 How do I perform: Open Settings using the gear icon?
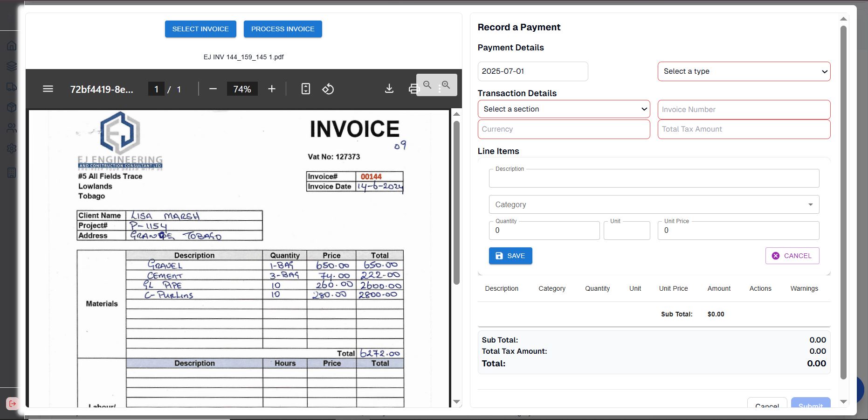point(12,148)
